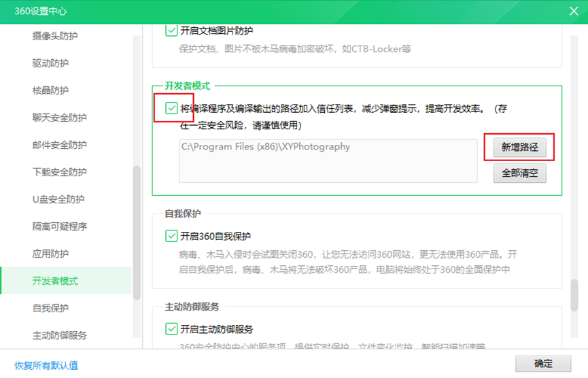Uncheck 开启主动防御服务 checkbox
The width and height of the screenshot is (588, 378).
[171, 330]
